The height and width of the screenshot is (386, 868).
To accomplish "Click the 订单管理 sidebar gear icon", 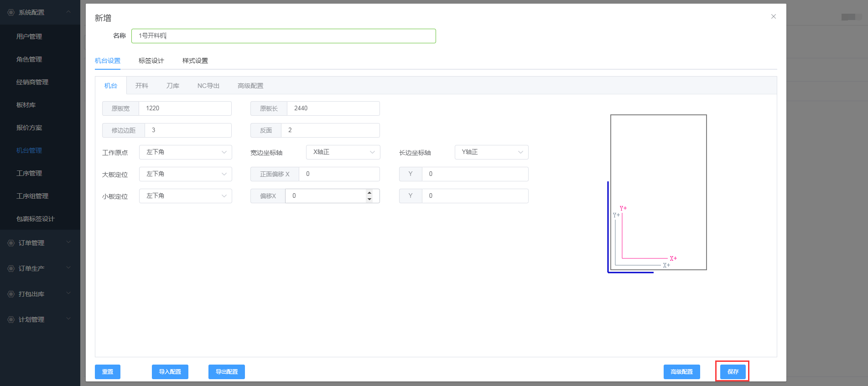I will tap(11, 243).
